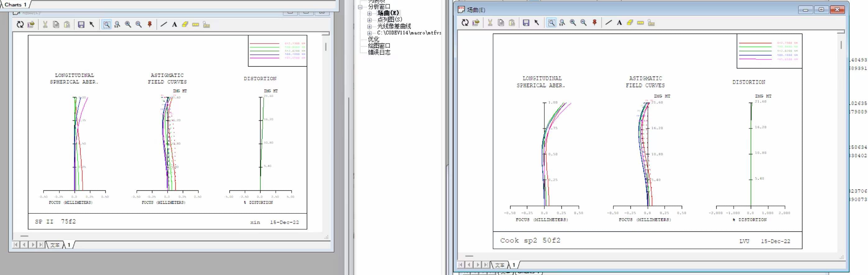Go to last page in left chart window
Screen dimensions: 868x275
(x=41, y=245)
